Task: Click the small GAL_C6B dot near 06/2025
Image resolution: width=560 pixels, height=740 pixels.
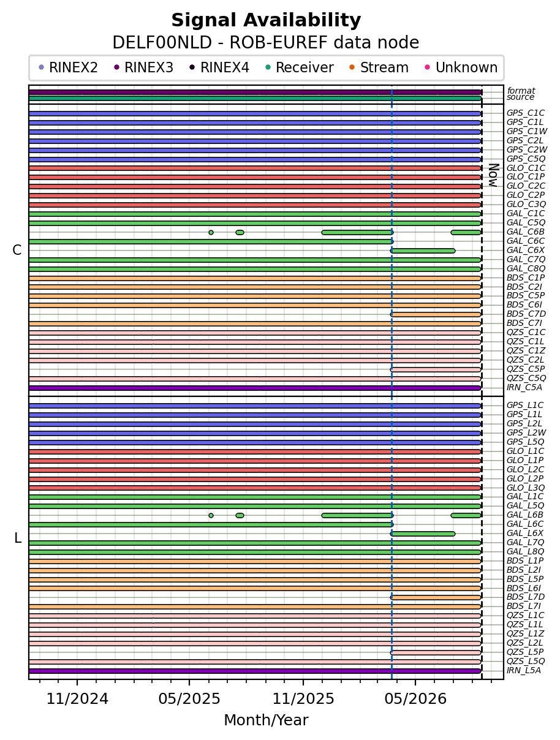Action: [211, 232]
